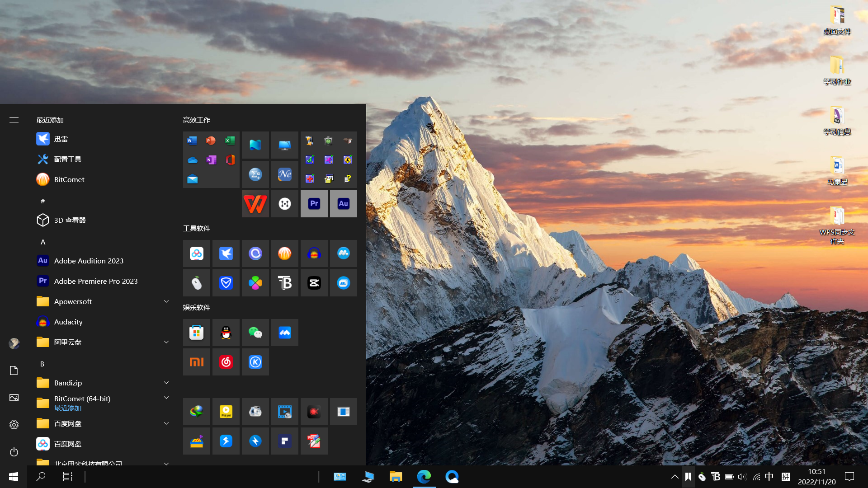Image resolution: width=868 pixels, height=488 pixels.
Task: Open the NetEase Cloud Music tile
Action: coord(226,362)
